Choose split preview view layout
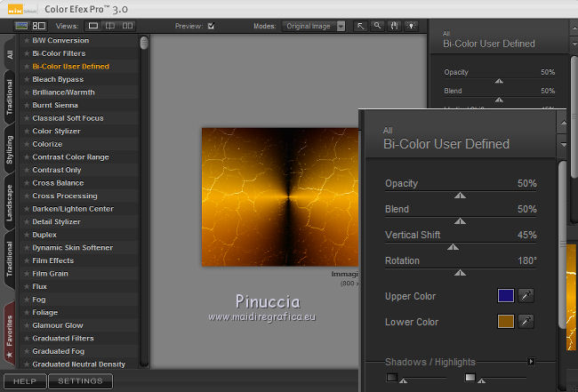 click(x=109, y=27)
